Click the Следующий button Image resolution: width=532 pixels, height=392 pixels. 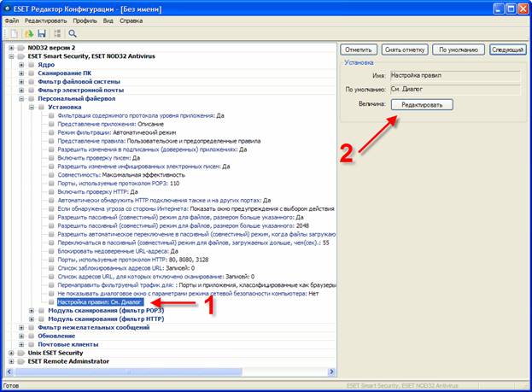coord(507,50)
